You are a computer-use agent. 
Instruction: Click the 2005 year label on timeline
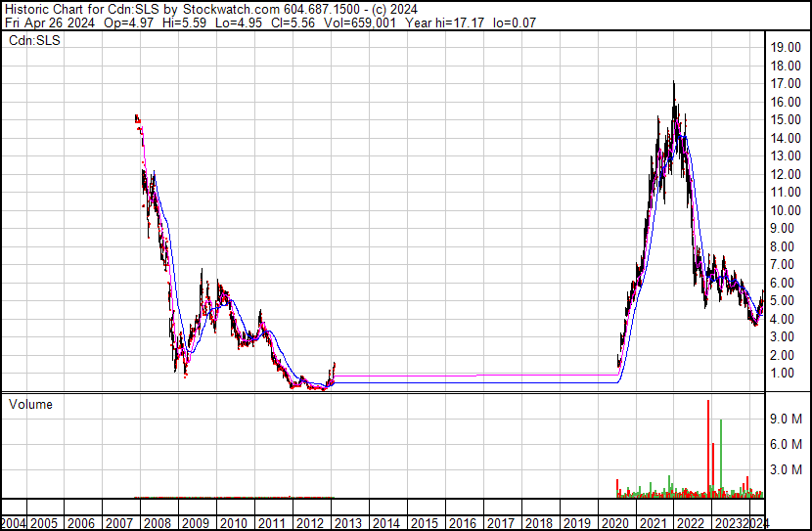[x=43, y=523]
